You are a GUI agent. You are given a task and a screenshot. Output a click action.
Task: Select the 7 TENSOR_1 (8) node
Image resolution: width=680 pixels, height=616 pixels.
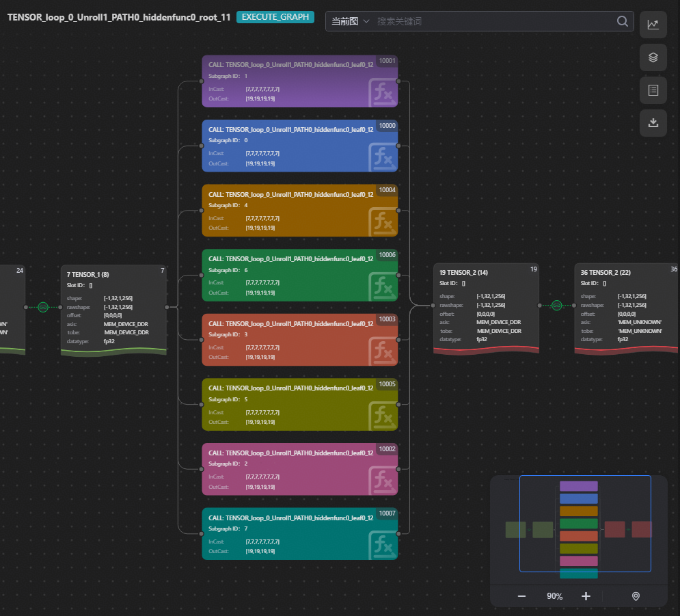pos(113,308)
